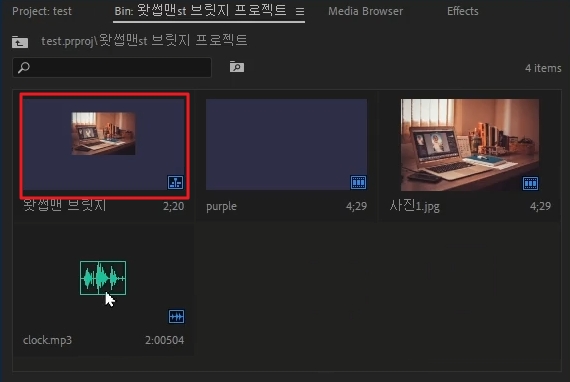The width and height of the screenshot is (570, 382).
Task: Click the 사진1.jpg file name
Action: click(x=414, y=206)
